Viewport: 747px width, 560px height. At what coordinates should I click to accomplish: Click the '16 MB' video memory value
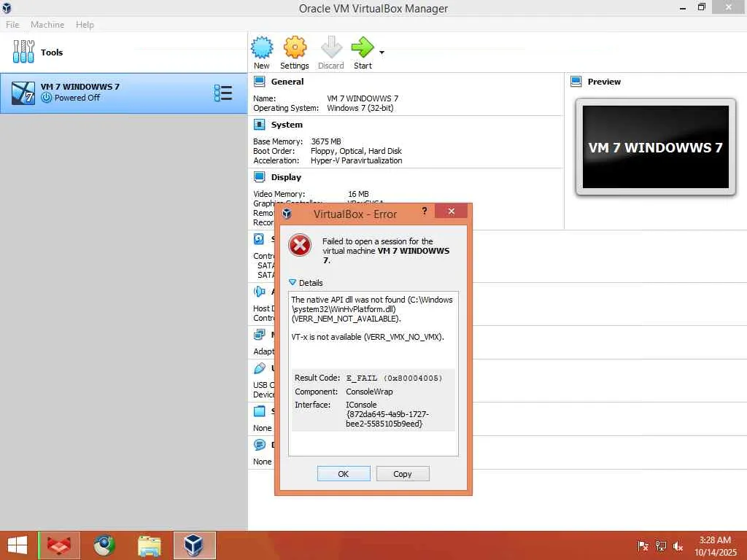tap(358, 194)
